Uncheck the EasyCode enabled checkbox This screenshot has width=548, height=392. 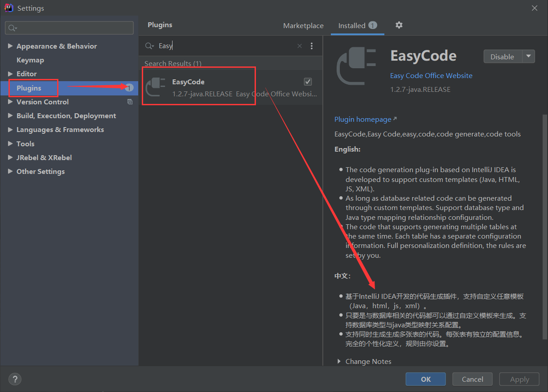[x=308, y=82]
